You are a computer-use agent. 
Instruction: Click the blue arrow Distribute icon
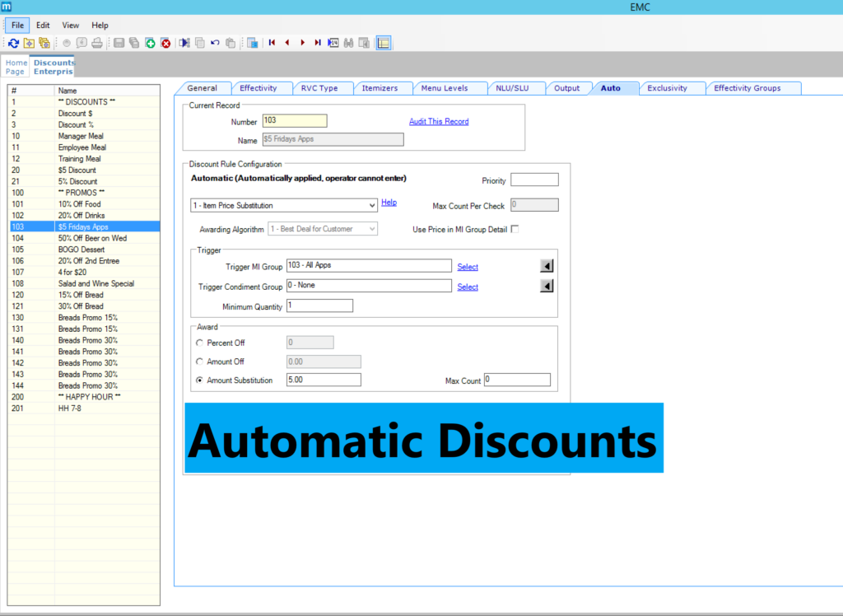pyautogui.click(x=184, y=43)
